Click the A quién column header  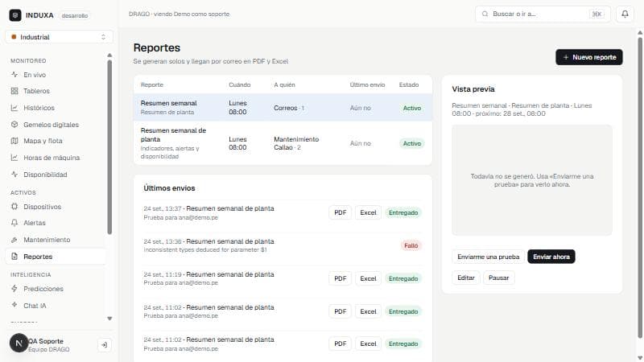pos(284,84)
